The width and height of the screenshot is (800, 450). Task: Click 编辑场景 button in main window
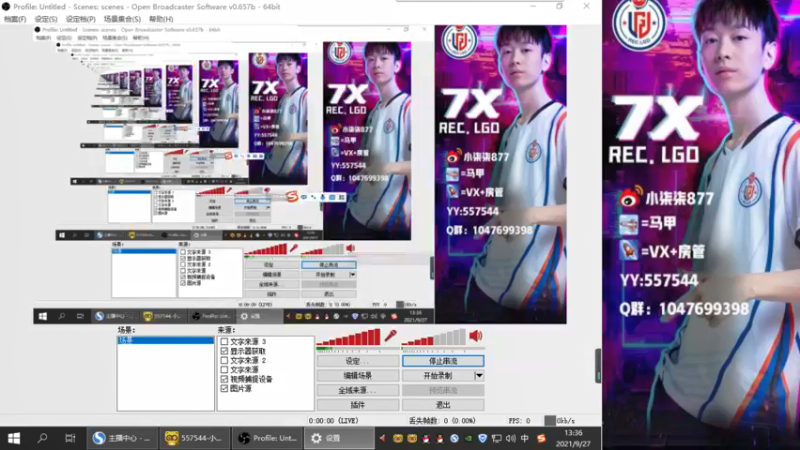357,376
